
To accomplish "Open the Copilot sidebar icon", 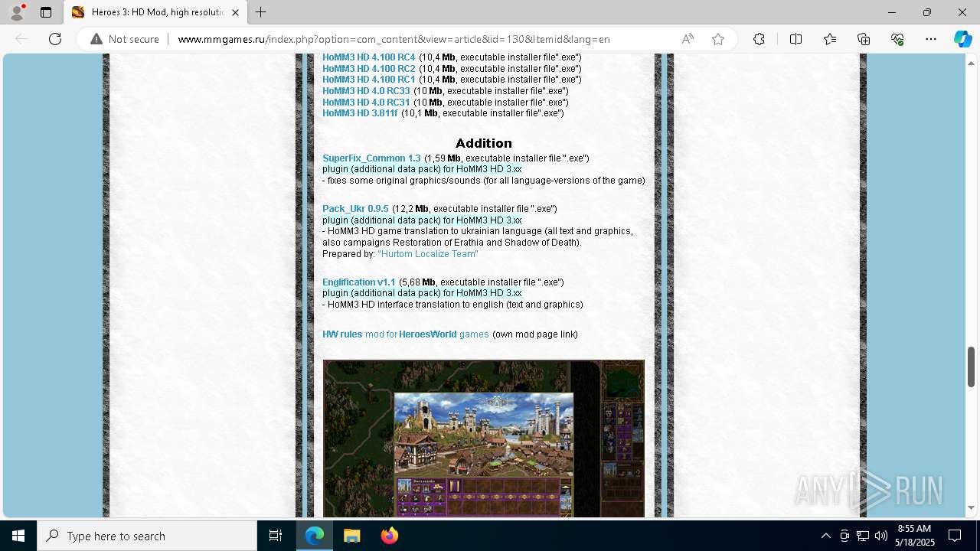I will (x=962, y=39).
